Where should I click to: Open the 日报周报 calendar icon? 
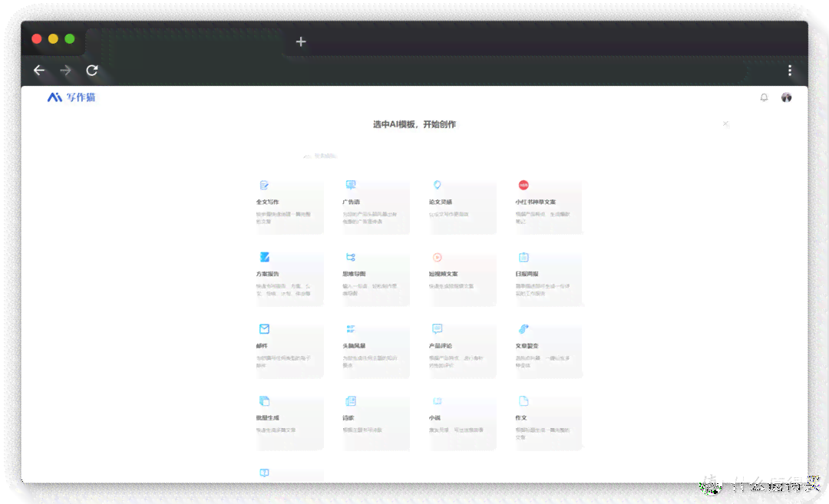tap(523, 257)
